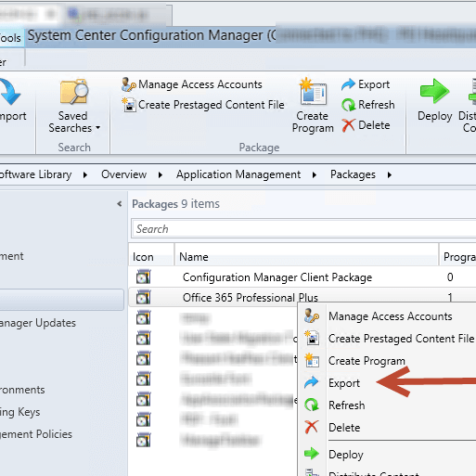Expand breadcrumb arrow after Software Library
The width and height of the screenshot is (476, 476).
click(x=85, y=174)
